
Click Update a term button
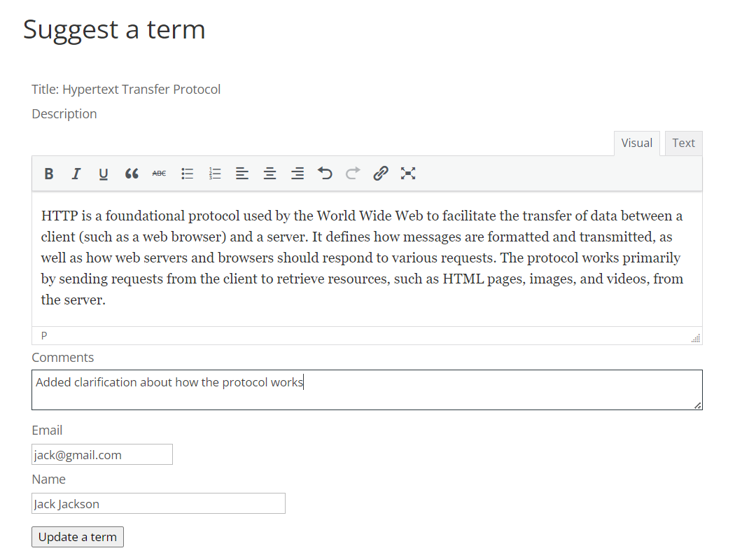[x=78, y=537]
